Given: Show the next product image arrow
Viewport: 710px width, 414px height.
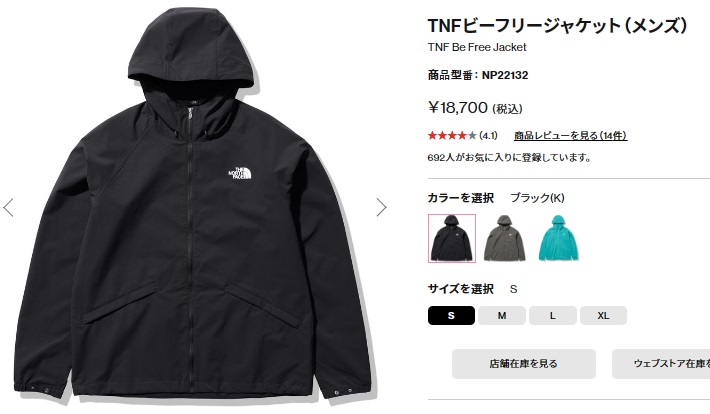Looking at the screenshot, I should pos(382,207).
